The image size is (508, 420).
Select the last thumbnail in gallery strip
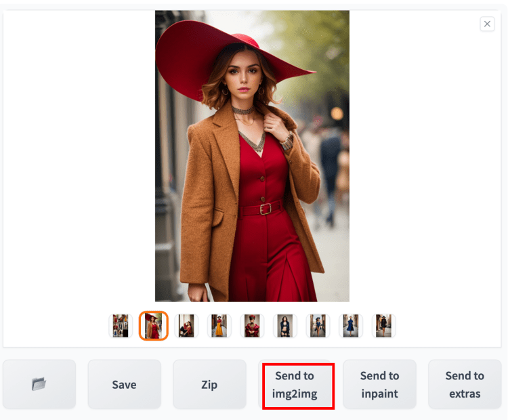[x=383, y=326]
